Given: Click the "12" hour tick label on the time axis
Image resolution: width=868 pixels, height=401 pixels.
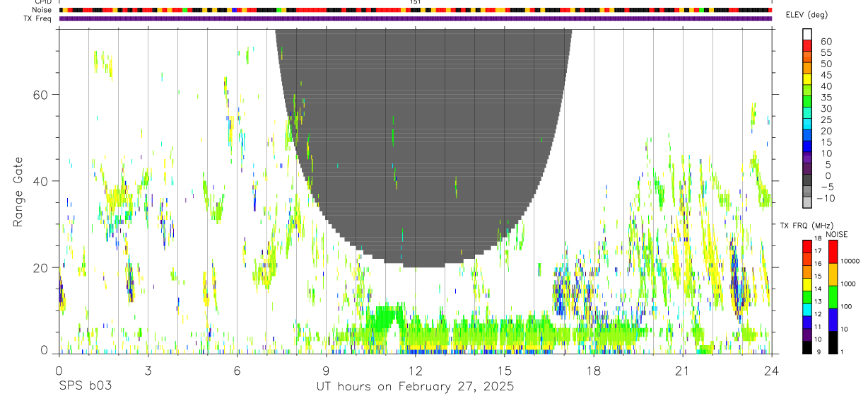Looking at the screenshot, I should 415,371.
